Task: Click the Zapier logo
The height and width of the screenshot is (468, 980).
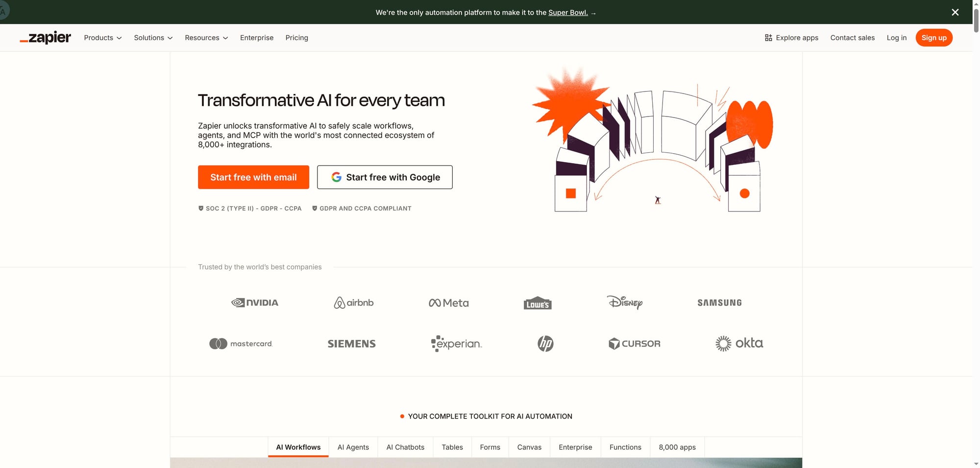Action: [x=45, y=38]
